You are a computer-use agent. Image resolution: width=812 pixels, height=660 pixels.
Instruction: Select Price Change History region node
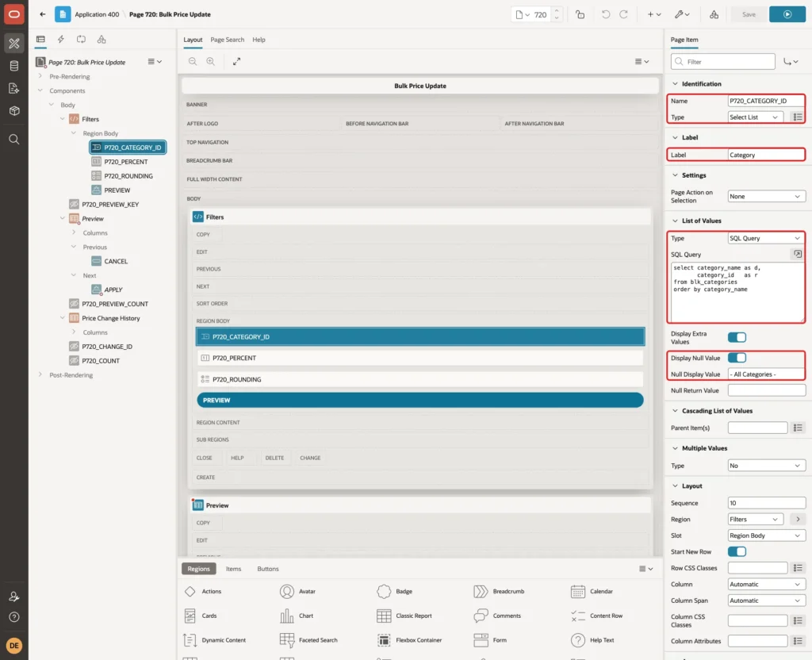click(110, 318)
